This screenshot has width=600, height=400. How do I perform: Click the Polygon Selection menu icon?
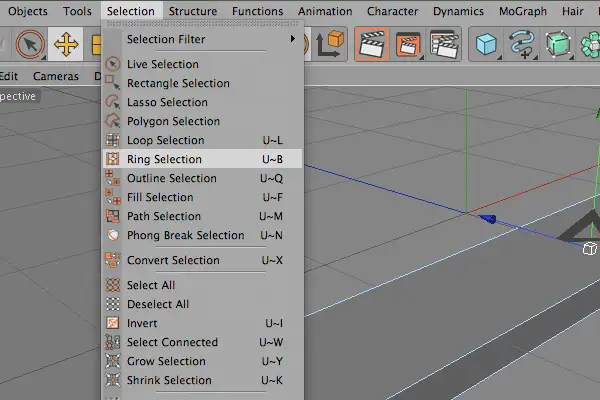coord(112,121)
